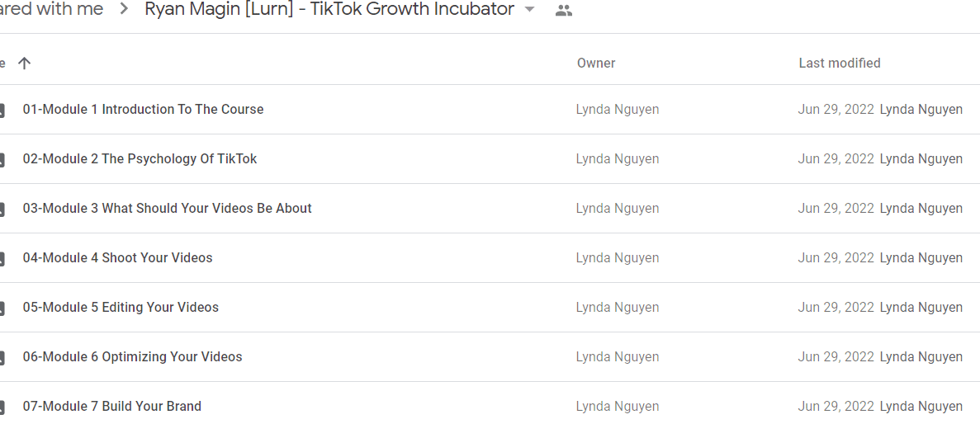Viewport: 980px width, 424px height.
Task: Open the shared-folder people icon beside the title
Action: tap(564, 11)
